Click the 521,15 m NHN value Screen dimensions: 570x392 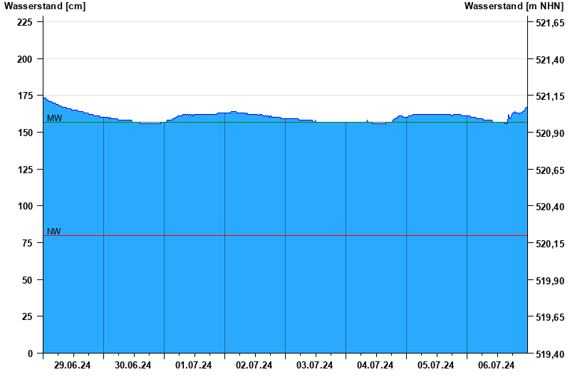(x=550, y=97)
